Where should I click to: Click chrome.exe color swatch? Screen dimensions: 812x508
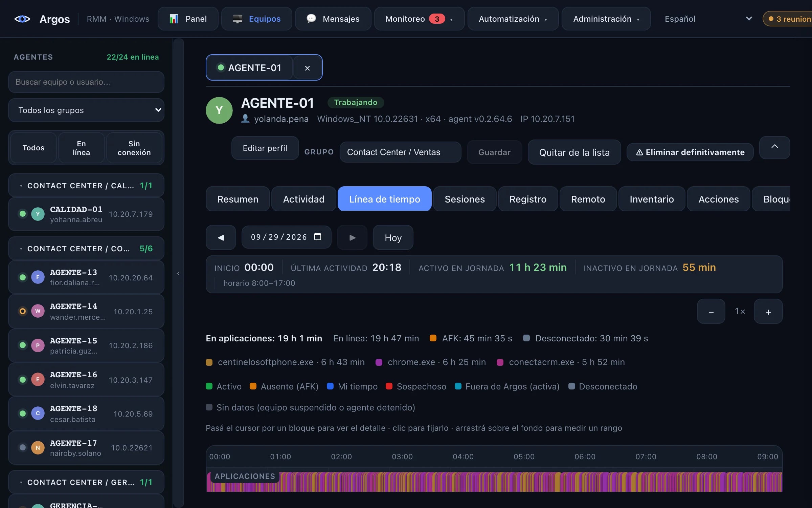click(379, 362)
